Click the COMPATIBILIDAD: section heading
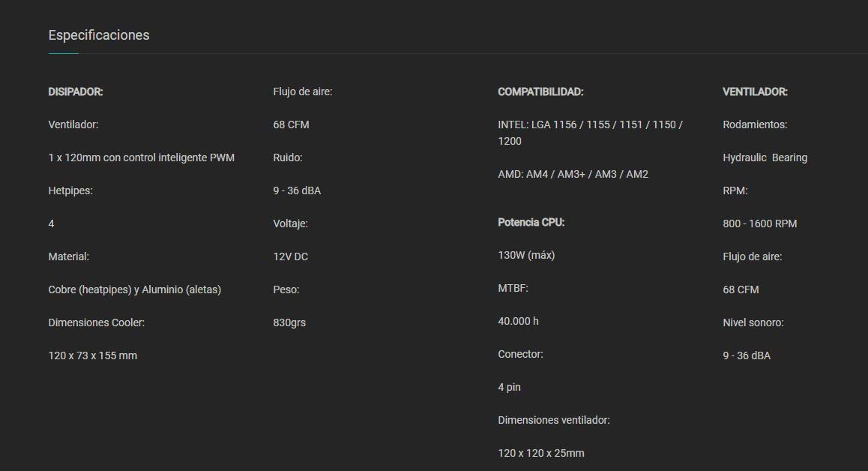Viewport: 868px width, 471px height. (x=540, y=92)
